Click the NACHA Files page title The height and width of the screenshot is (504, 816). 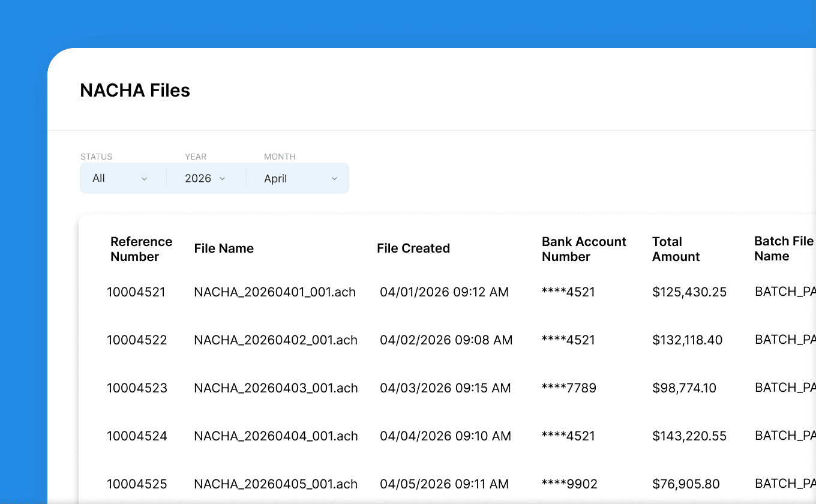coord(134,90)
